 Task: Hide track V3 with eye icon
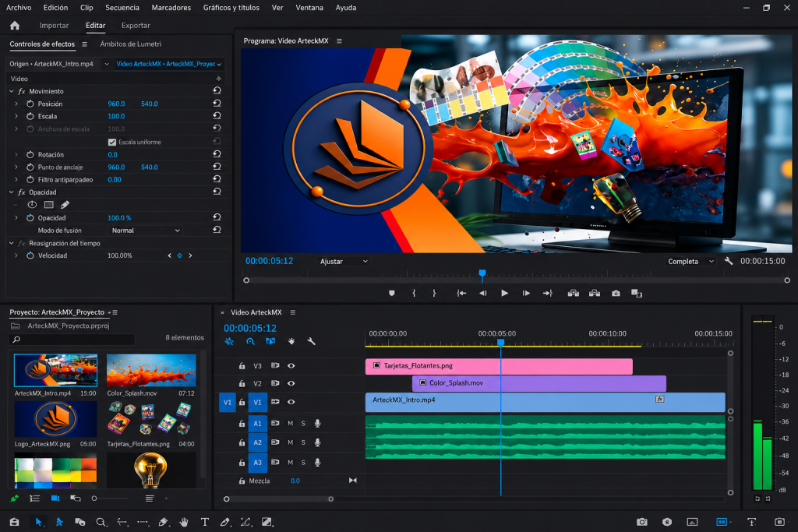tap(291, 365)
